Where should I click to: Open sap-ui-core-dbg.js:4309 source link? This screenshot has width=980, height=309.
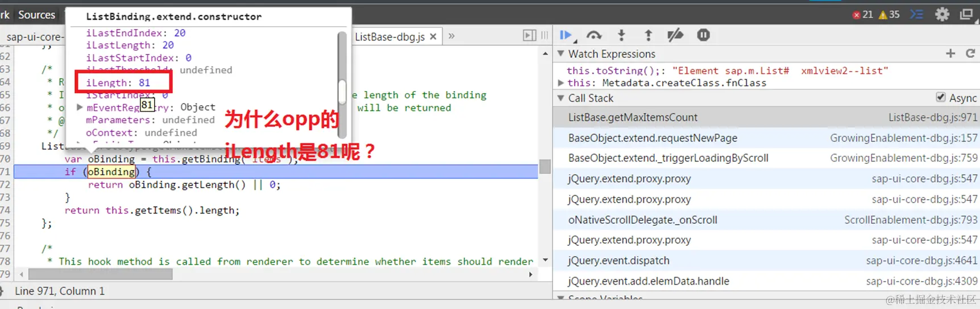tap(921, 281)
